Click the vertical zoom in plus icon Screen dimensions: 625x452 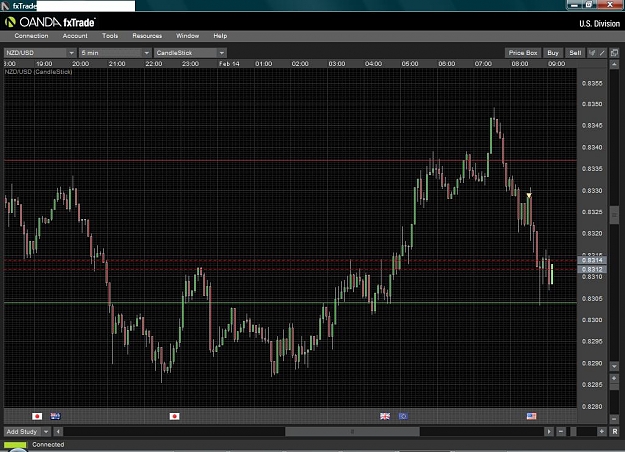[614, 378]
